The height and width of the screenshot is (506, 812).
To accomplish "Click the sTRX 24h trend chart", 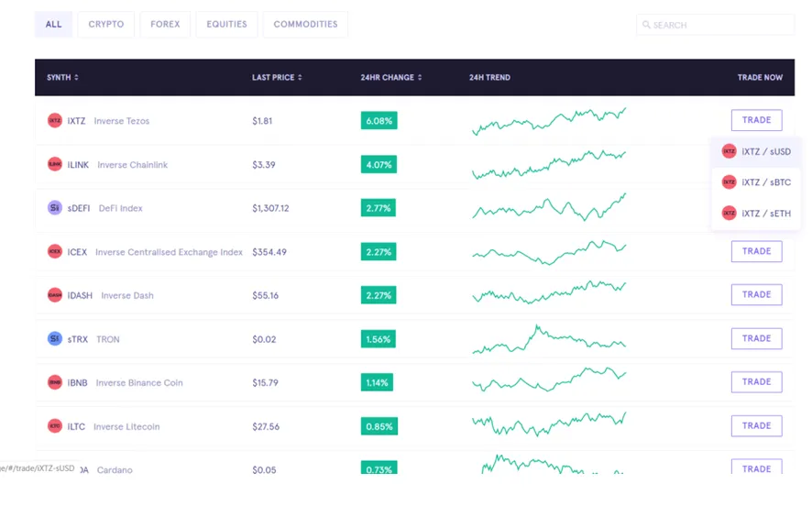I will (x=549, y=339).
